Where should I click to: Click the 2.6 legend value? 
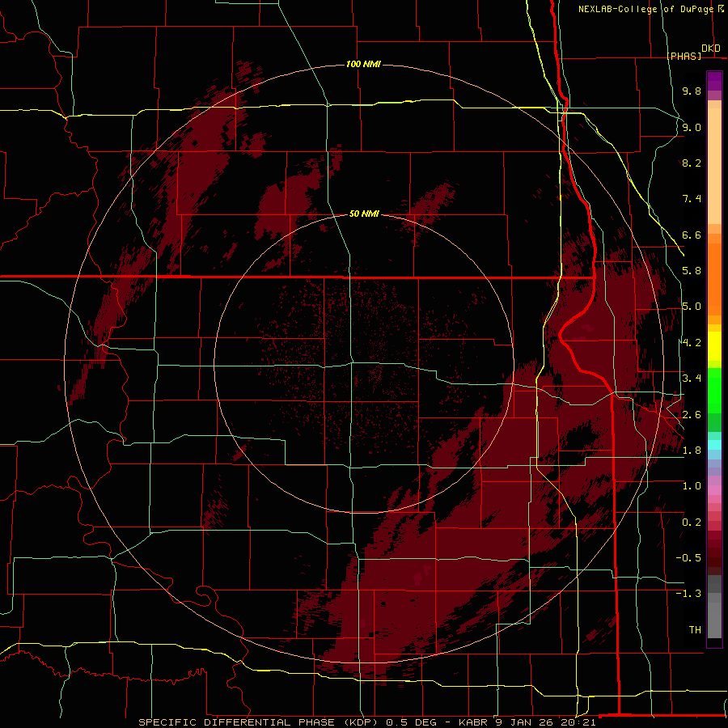coord(692,415)
